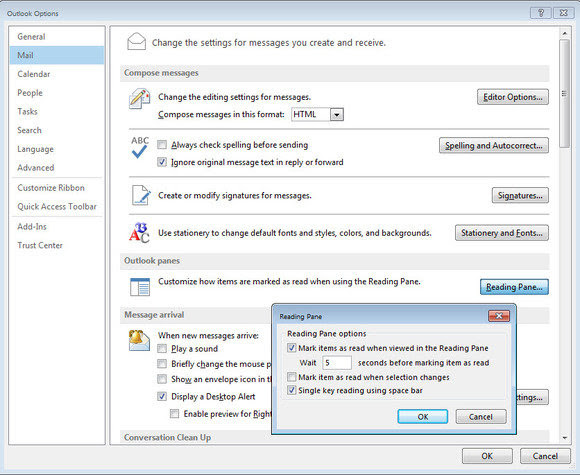Click the Reading Pane layout icon
The image size is (580, 475).
[140, 287]
